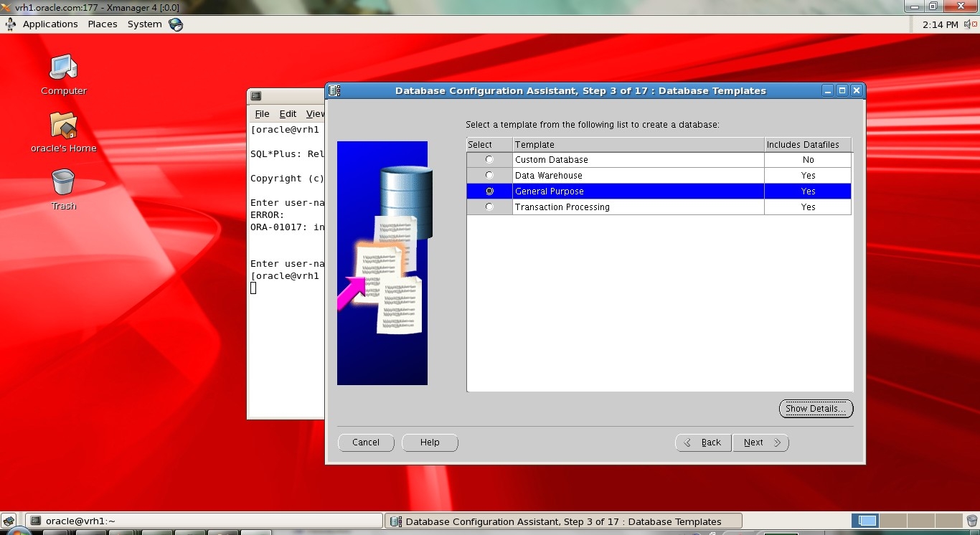Click the General Purpose template name
The image size is (980, 535).
click(x=550, y=191)
